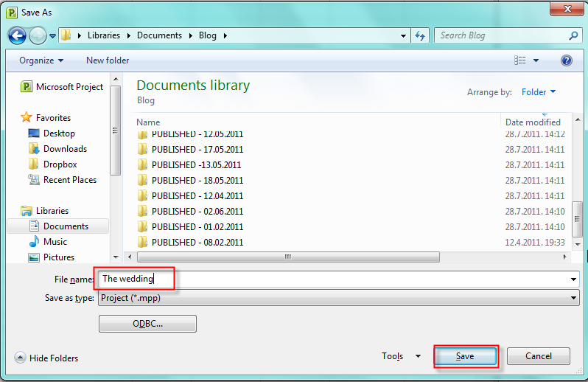Image resolution: width=588 pixels, height=382 pixels.
Task: Open the address bar history dropdown
Action: coord(403,35)
